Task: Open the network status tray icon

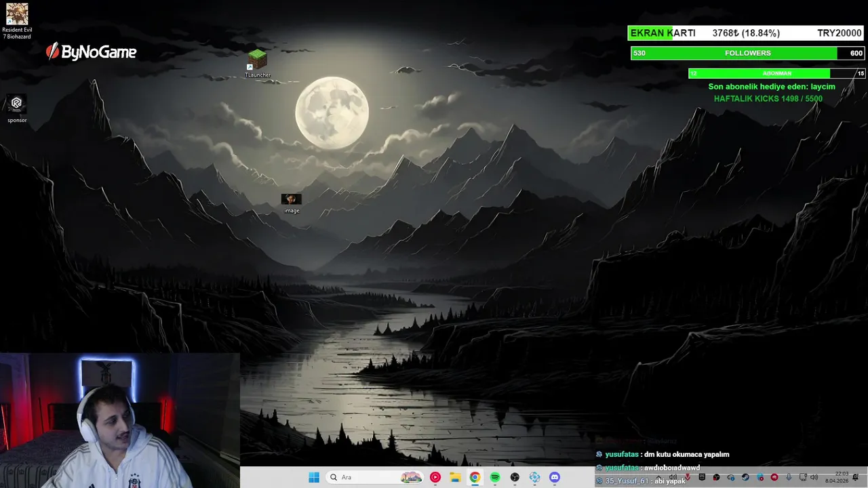Action: point(803,477)
